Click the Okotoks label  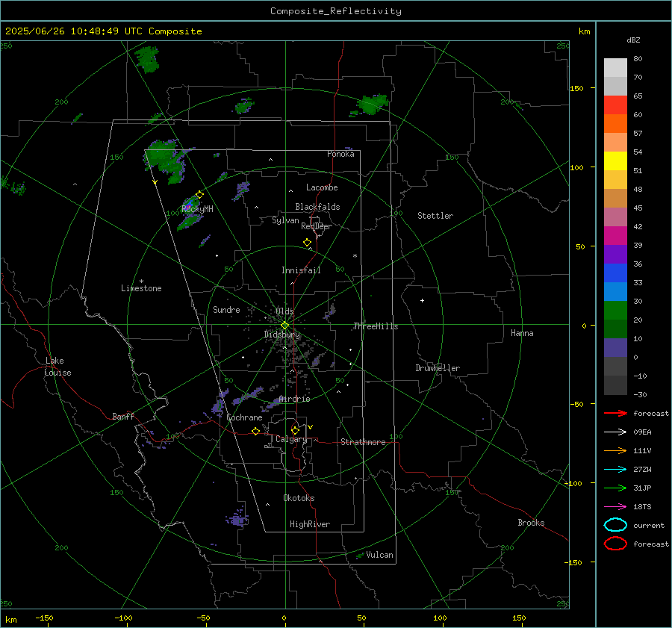click(299, 498)
